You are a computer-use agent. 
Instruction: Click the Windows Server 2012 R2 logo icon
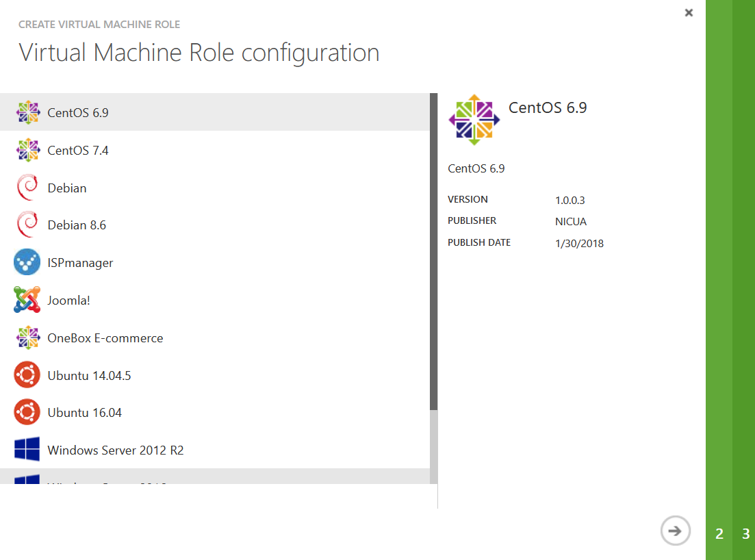[x=27, y=449]
